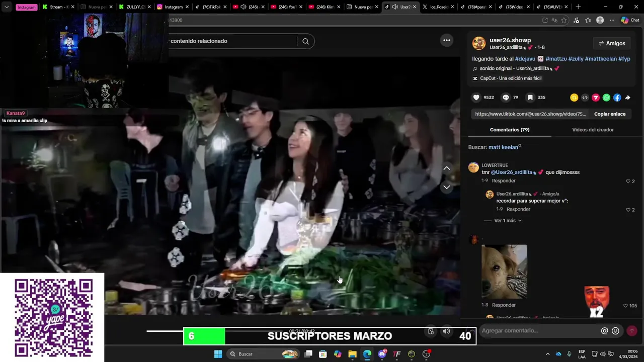Mute the User26 tab audio icon
Viewport: 644px width, 362px height.
click(x=395, y=7)
